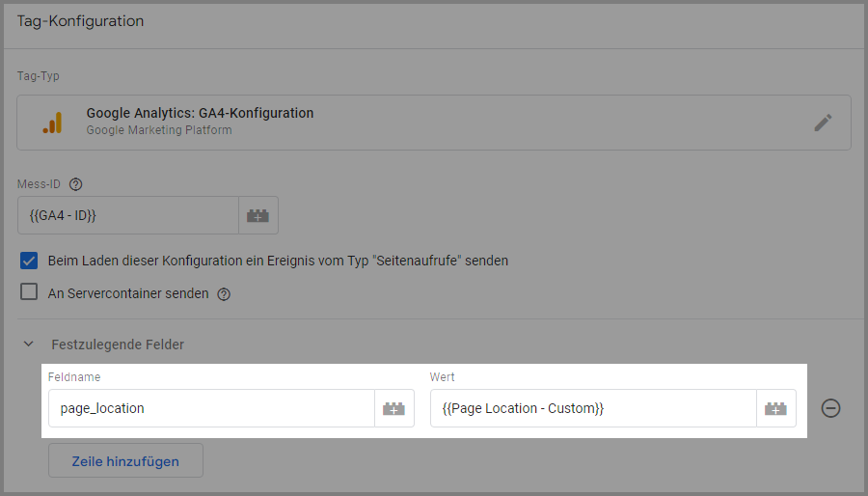Click the Feldname input with page_location
The width and height of the screenshot is (868, 496).
[x=211, y=408]
